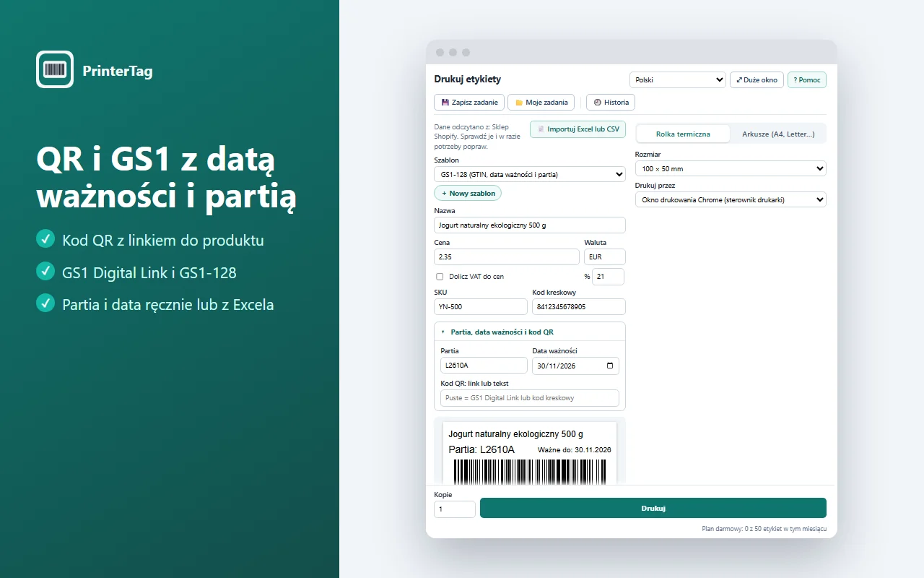Click the Waluta field showing EUR
The width and height of the screenshot is (924, 578).
click(605, 256)
